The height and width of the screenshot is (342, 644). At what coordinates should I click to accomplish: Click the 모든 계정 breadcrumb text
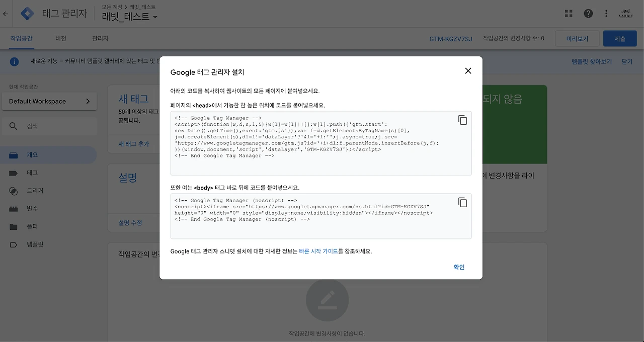[x=112, y=7]
